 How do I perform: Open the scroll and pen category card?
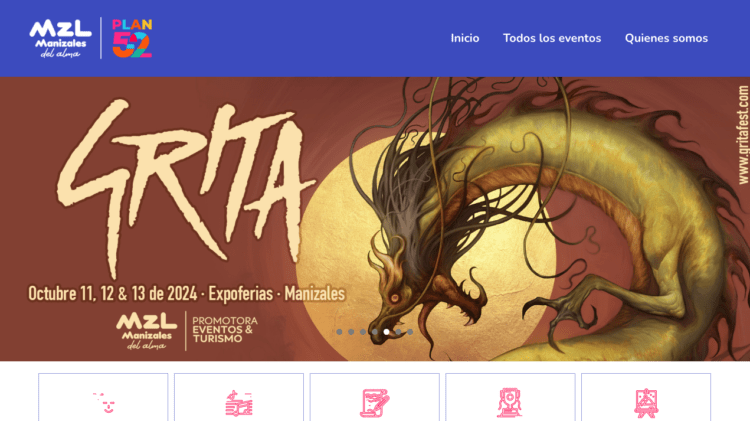375,397
